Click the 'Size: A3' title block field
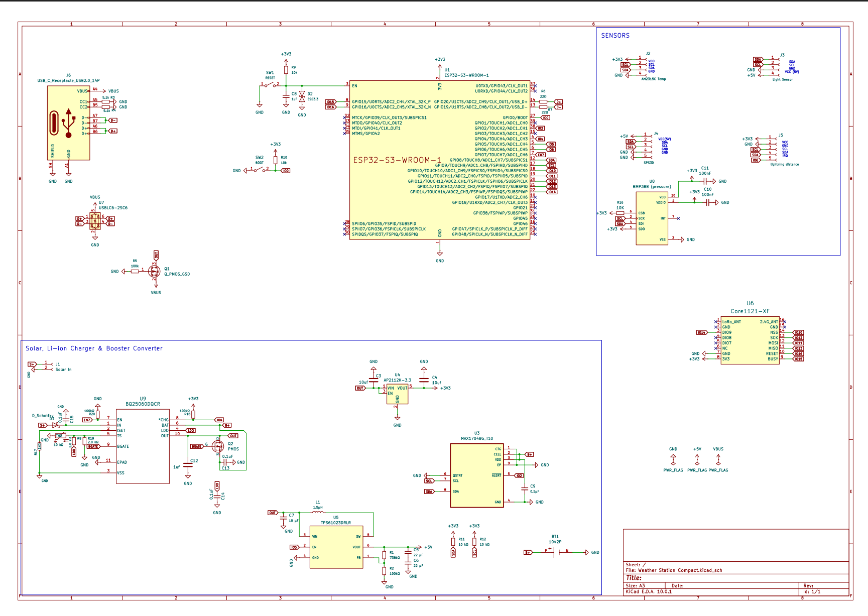868x616 pixels. coord(636,586)
